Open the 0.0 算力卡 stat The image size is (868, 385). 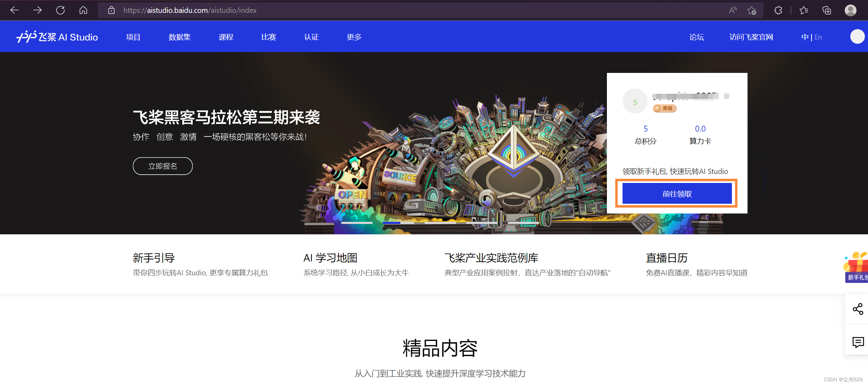(x=700, y=135)
